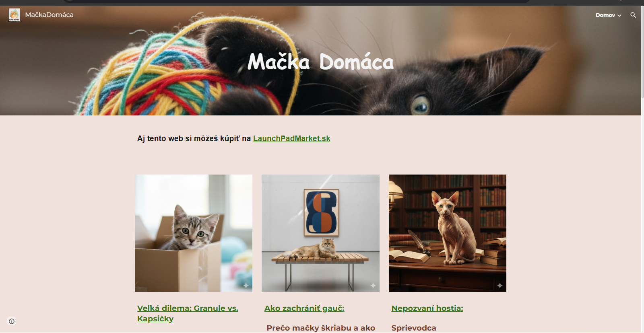This screenshot has width=644, height=333.
Task: Click the cat on wooden bench thumbnail
Action: tap(320, 233)
